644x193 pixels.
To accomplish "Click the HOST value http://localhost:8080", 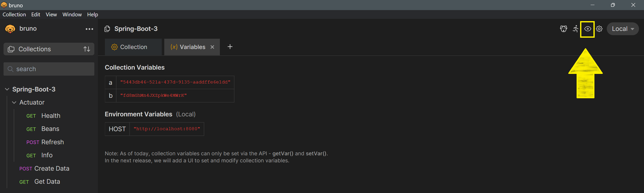I will (167, 129).
